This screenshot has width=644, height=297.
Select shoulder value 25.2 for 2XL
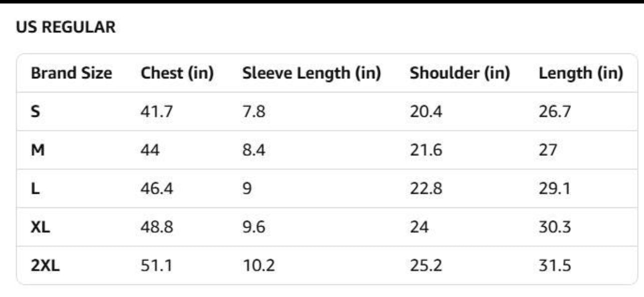[426, 266]
